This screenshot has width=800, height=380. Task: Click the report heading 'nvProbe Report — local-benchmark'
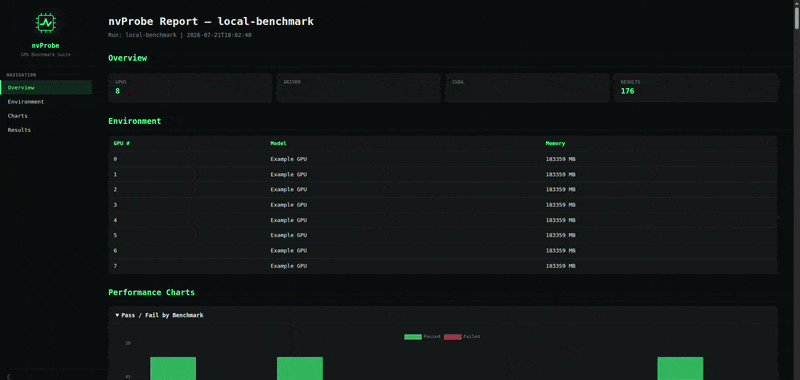click(211, 21)
